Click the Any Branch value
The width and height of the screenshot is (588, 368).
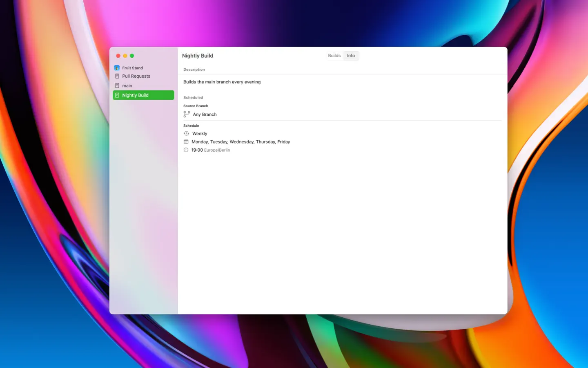[205, 114]
